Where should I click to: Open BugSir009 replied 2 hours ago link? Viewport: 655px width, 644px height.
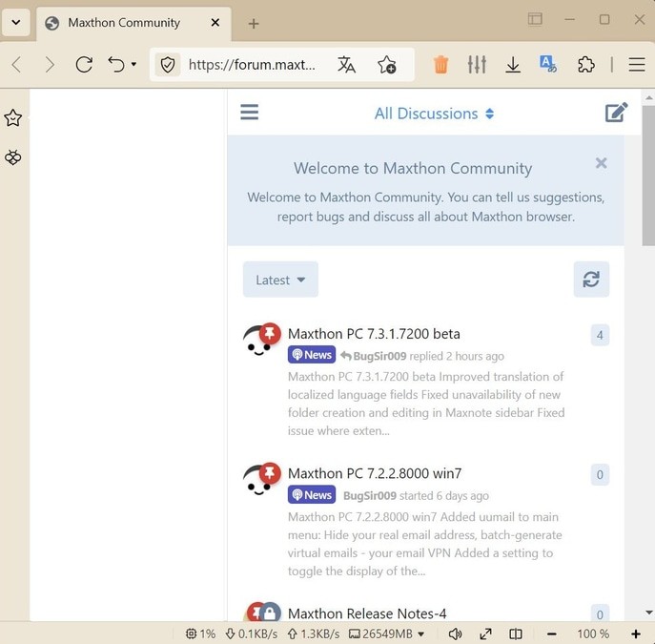422,356
